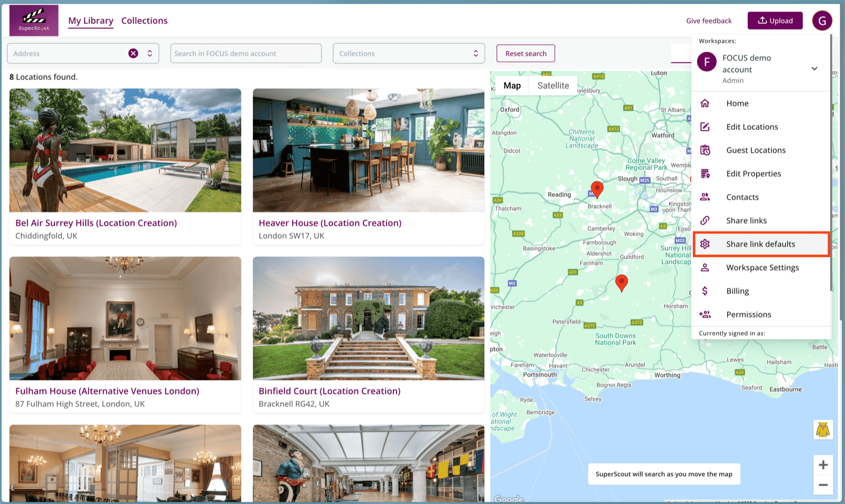Image resolution: width=845 pixels, height=504 pixels.
Task: Open Billing menu item
Action: pos(761,291)
